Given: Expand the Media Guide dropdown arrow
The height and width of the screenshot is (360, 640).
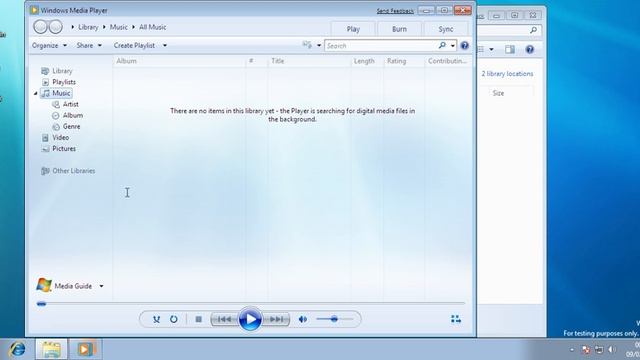Looking at the screenshot, I should point(101,286).
